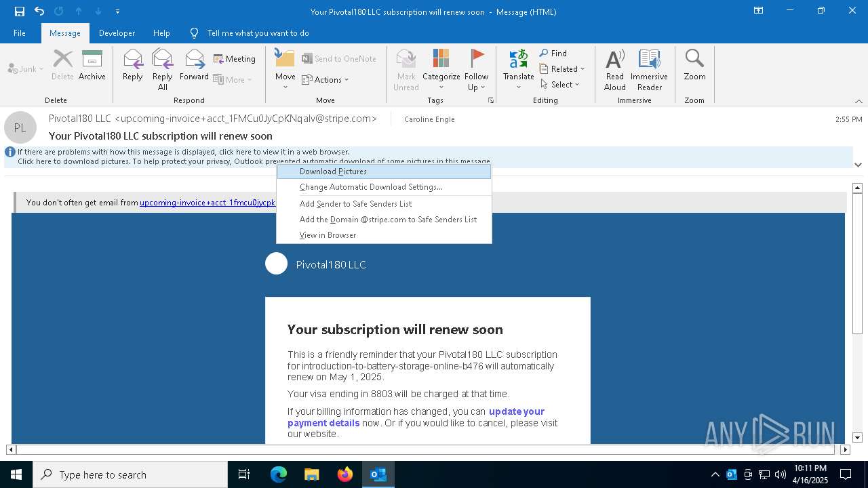The height and width of the screenshot is (488, 868).
Task: Expand the message header chevron
Action: (x=858, y=165)
